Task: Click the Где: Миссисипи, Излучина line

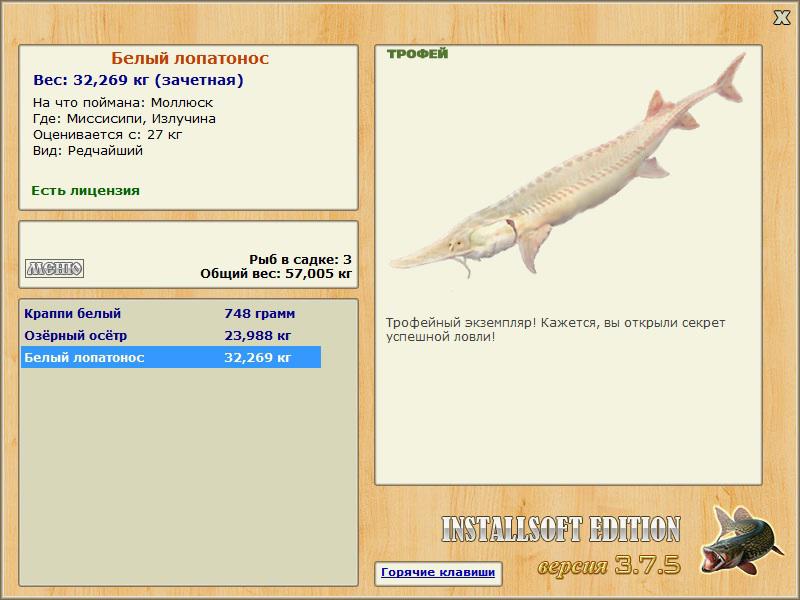Action: tap(124, 119)
